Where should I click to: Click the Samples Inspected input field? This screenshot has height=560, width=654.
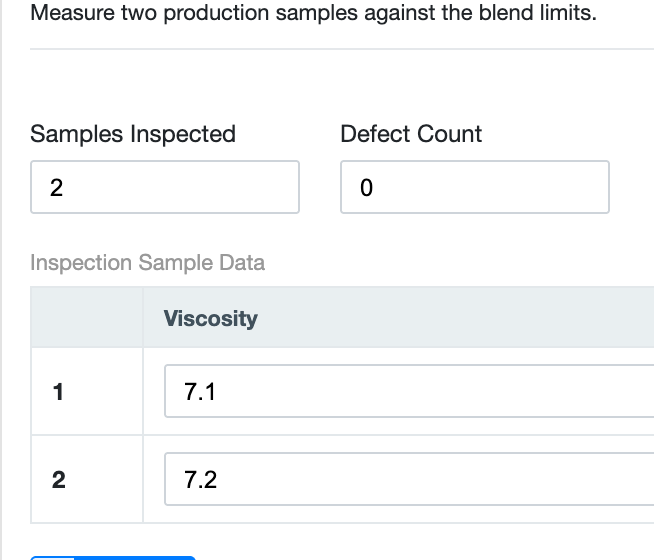(165, 187)
